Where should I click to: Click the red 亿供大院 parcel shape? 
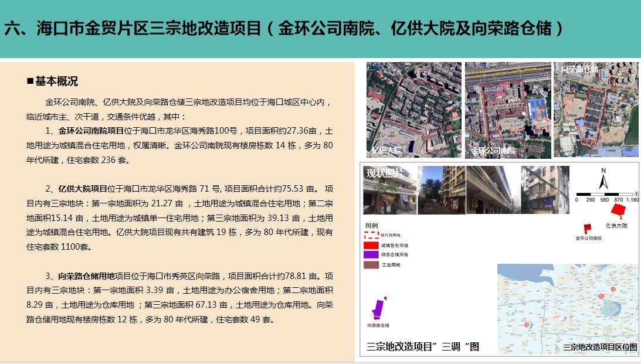pos(616,210)
